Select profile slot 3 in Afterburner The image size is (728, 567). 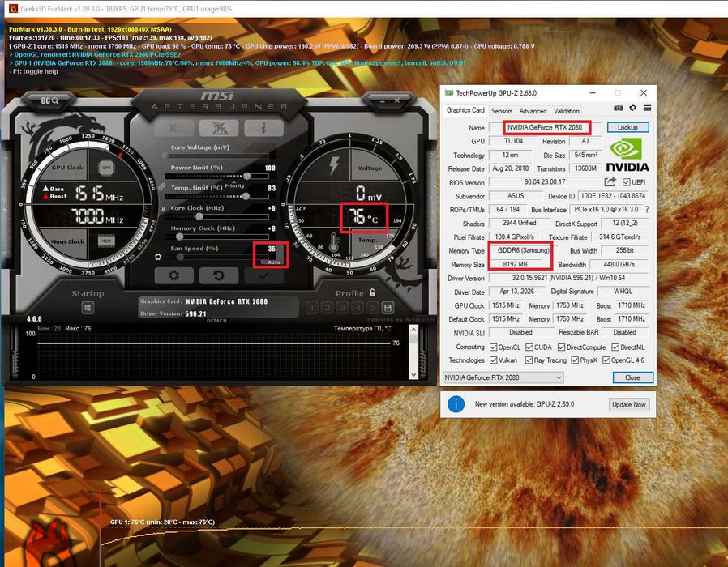point(342,308)
